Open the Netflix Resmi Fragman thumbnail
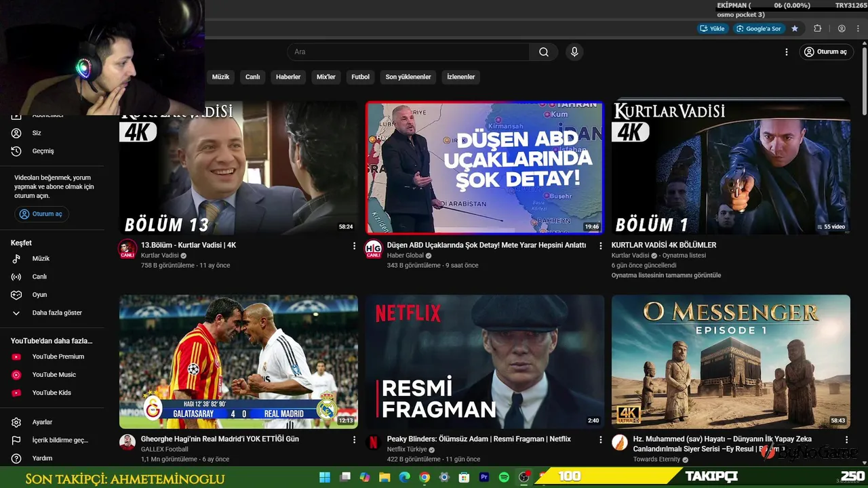Image resolution: width=868 pixels, height=488 pixels. click(x=484, y=361)
